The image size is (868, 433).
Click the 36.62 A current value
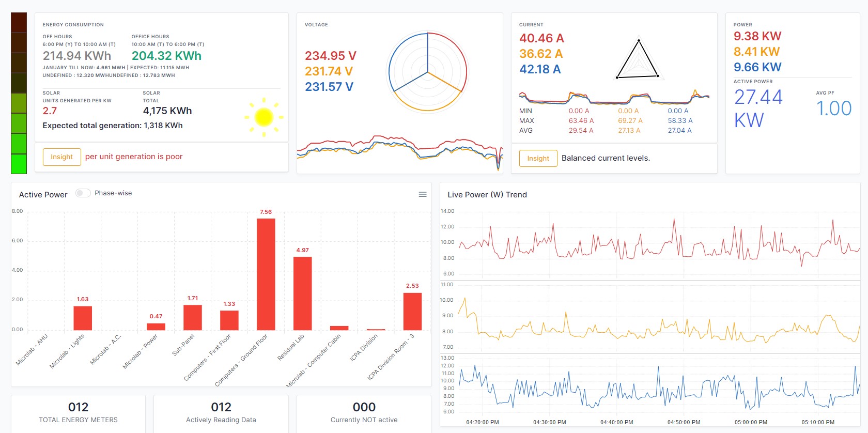[541, 54]
